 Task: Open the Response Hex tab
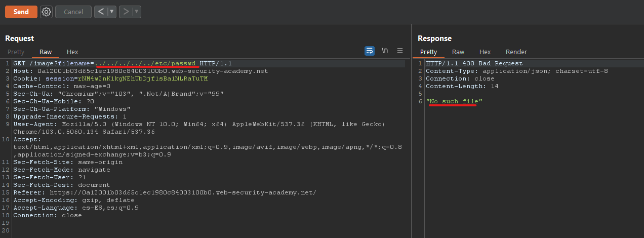point(485,52)
